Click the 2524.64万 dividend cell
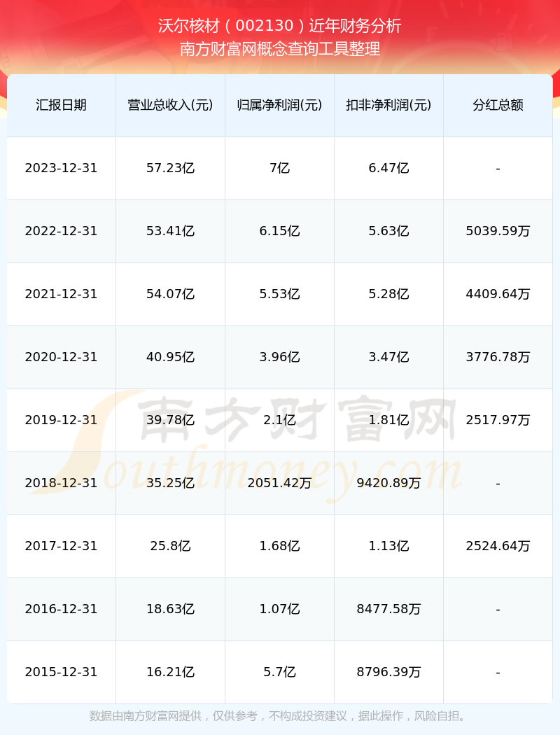Image resolution: width=560 pixels, height=735 pixels. coord(498,546)
